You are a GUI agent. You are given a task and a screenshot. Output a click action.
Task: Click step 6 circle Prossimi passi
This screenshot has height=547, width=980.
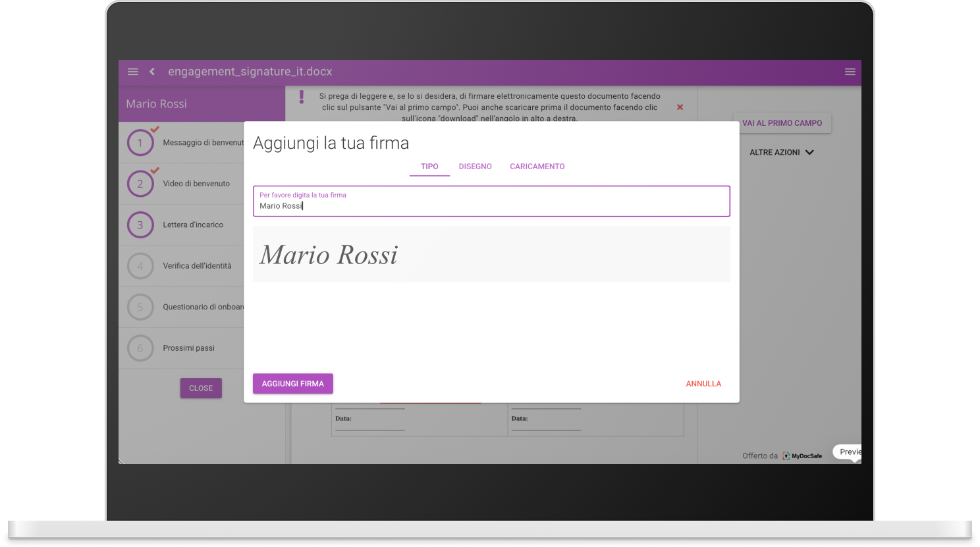(140, 348)
